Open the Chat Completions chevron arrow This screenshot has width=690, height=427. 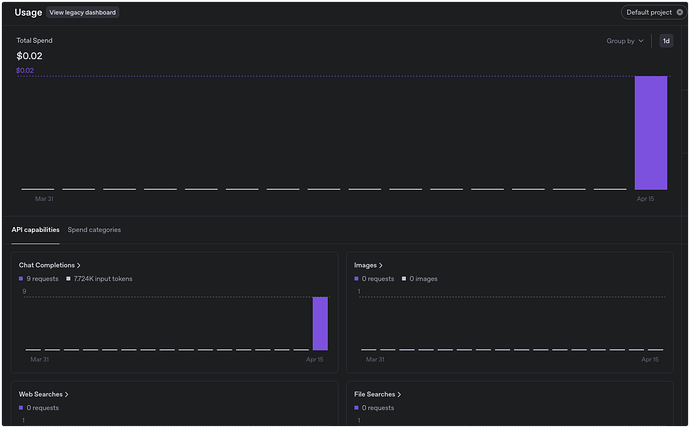click(78, 265)
